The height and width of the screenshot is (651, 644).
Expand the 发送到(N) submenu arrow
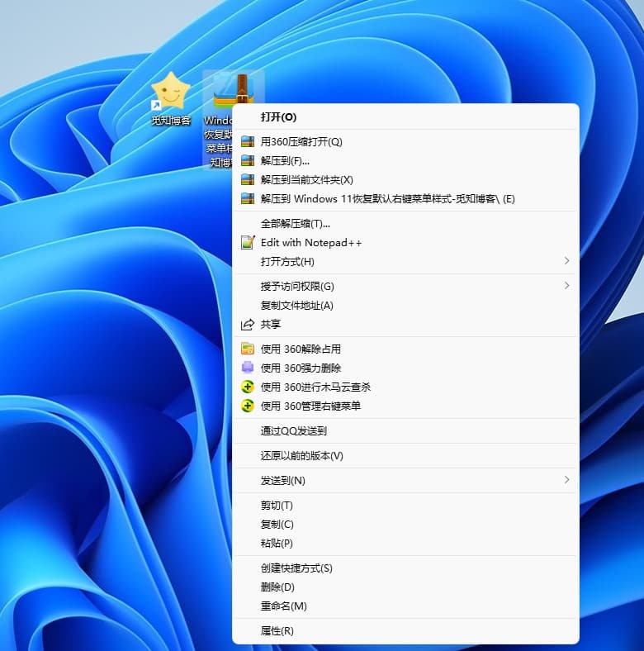click(x=566, y=480)
